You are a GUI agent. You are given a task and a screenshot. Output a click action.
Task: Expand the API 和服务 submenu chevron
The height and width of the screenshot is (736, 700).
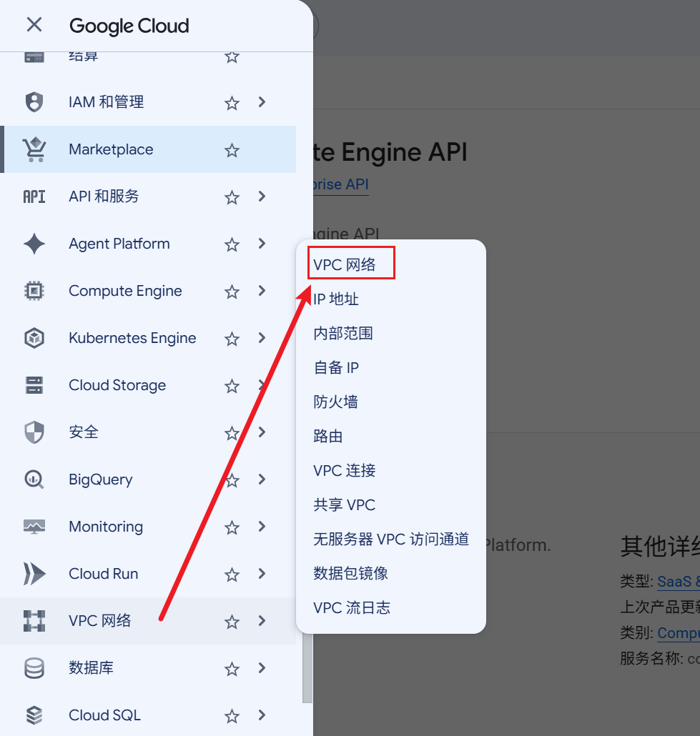pyautogui.click(x=262, y=197)
